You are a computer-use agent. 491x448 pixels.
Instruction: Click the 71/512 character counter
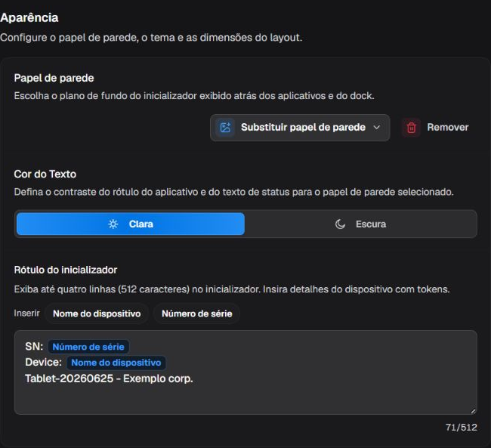coord(462,428)
